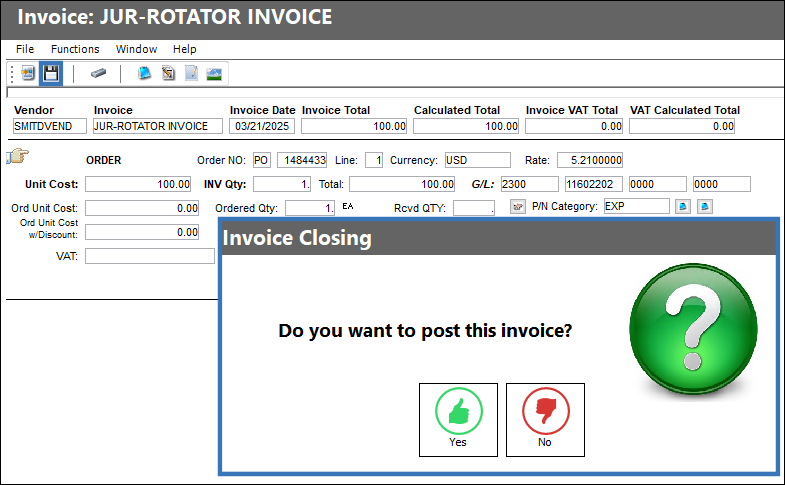Click the EA unit text
Viewport: 785px width, 485px height.
(348, 206)
